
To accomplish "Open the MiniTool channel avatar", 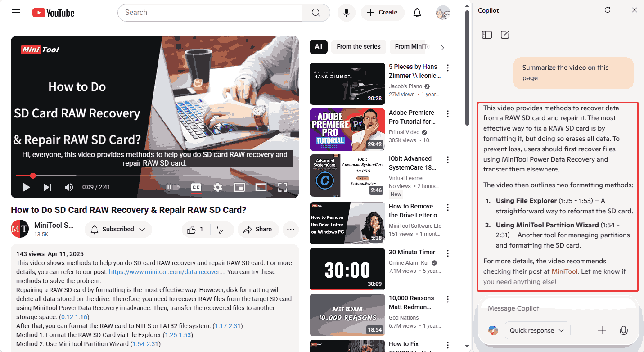I will pyautogui.click(x=20, y=229).
